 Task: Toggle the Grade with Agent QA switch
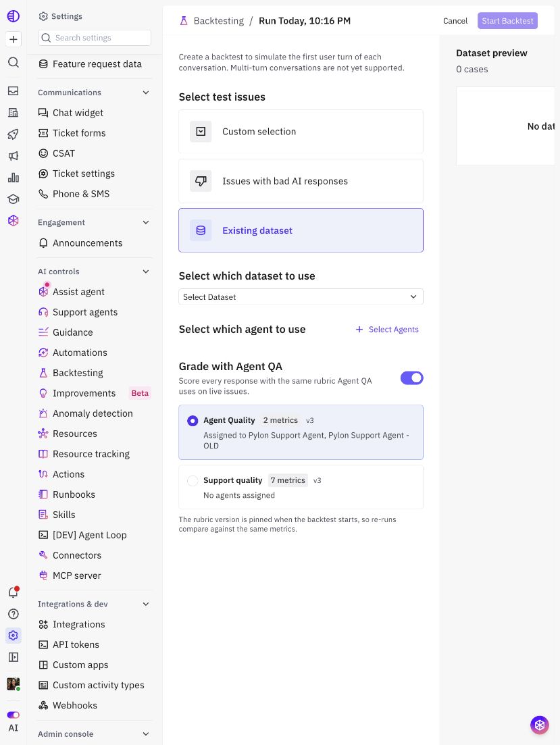pyautogui.click(x=411, y=378)
